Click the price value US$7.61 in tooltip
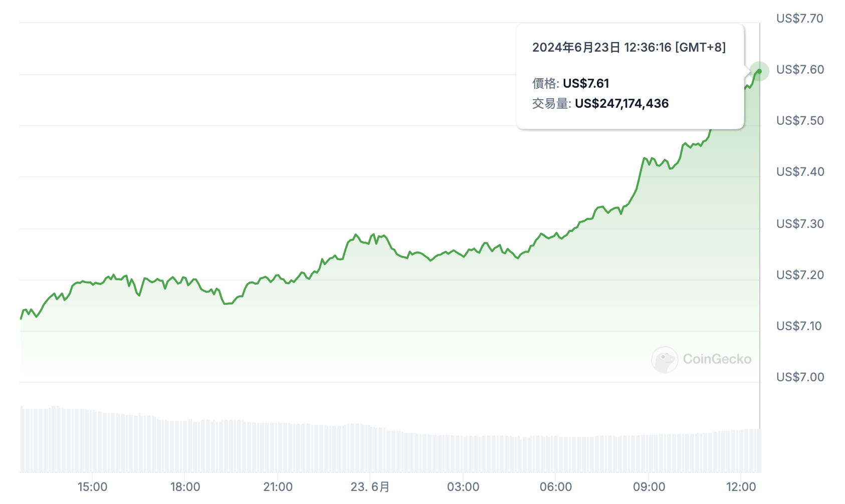 (x=586, y=83)
